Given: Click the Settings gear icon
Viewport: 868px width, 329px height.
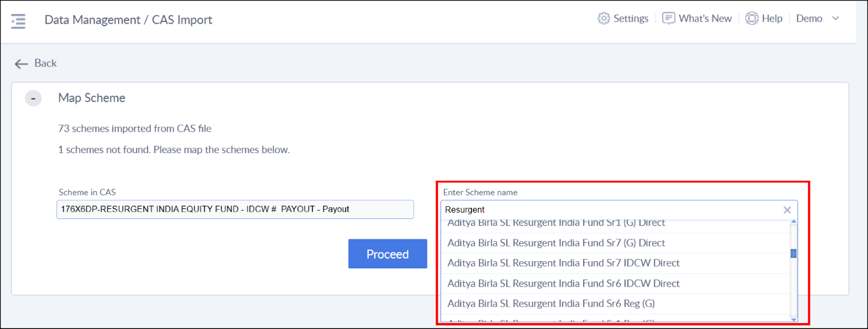Looking at the screenshot, I should 604,18.
